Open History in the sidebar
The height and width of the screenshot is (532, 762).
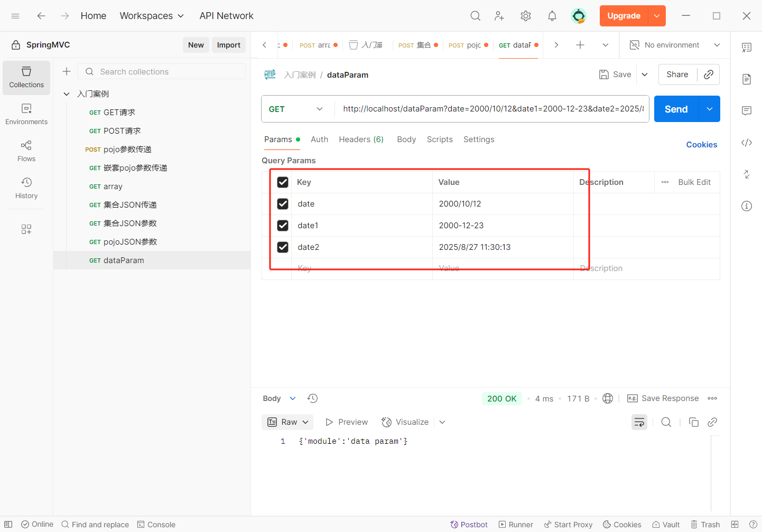click(x=26, y=189)
